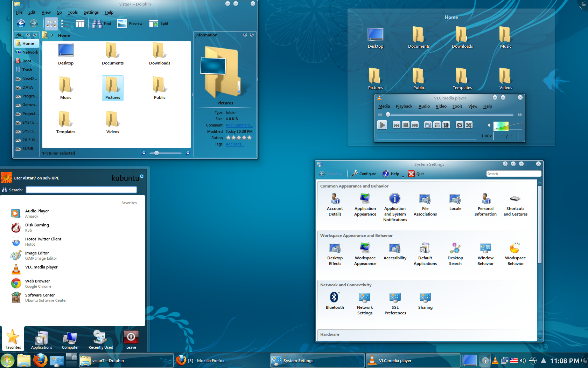Adjust the VLC volume slider
The width and height of the screenshot is (588, 368).
[507, 125]
